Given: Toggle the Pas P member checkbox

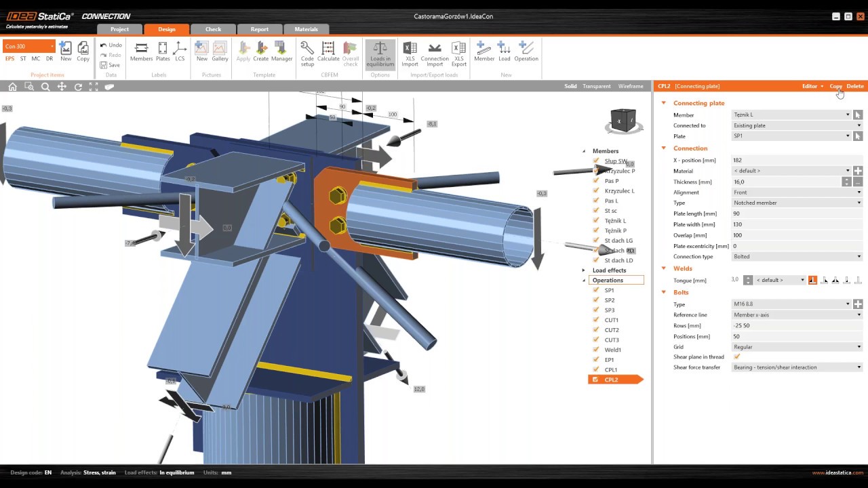Looking at the screenshot, I should 595,181.
